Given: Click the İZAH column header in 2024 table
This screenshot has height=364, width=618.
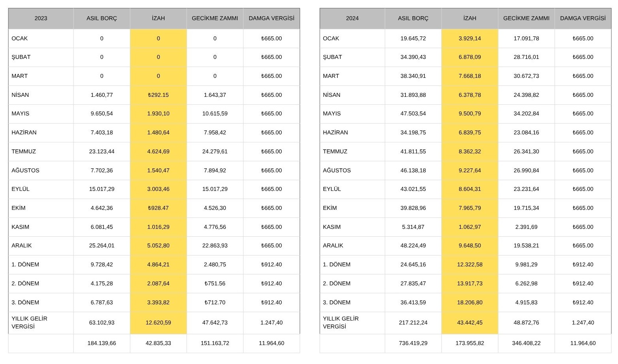Looking at the screenshot, I should 469,18.
